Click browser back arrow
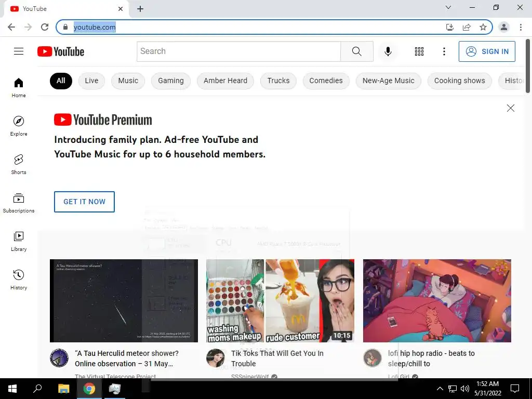The image size is (532, 399). 11,27
